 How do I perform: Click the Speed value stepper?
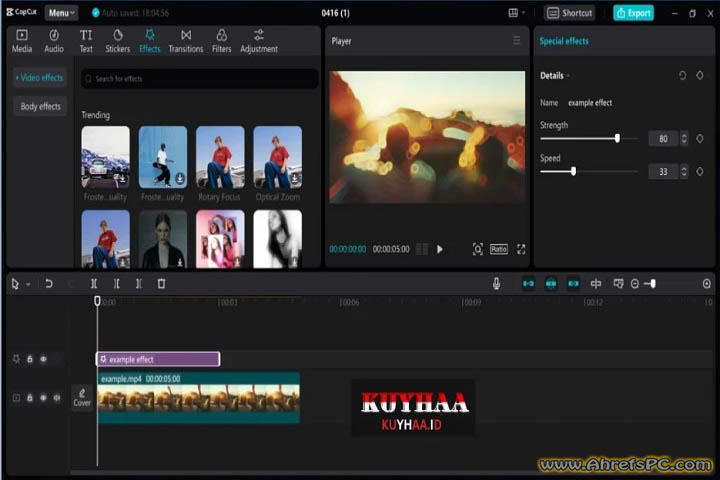coord(684,171)
